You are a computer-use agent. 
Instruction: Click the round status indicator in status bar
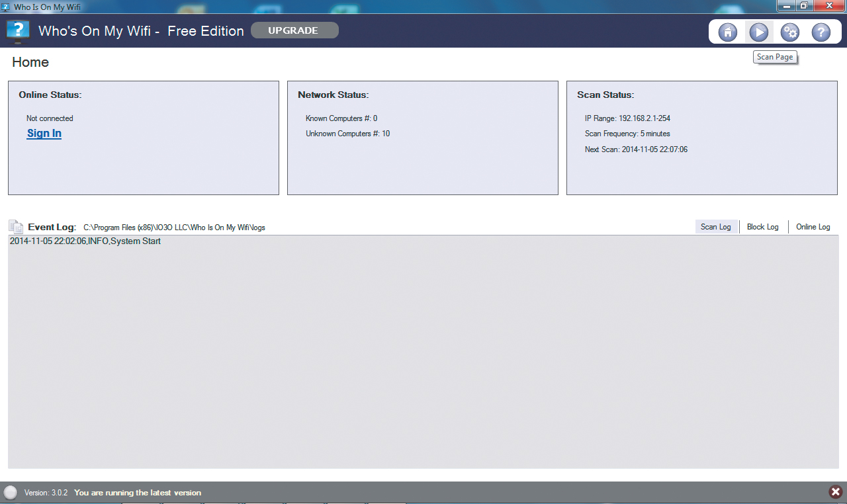[11, 492]
